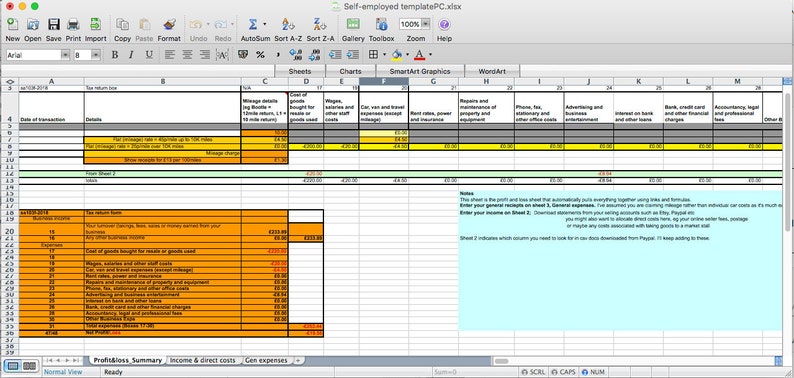This screenshot has height=378, width=794.
Task: Open the Charts tab
Action: pos(350,71)
